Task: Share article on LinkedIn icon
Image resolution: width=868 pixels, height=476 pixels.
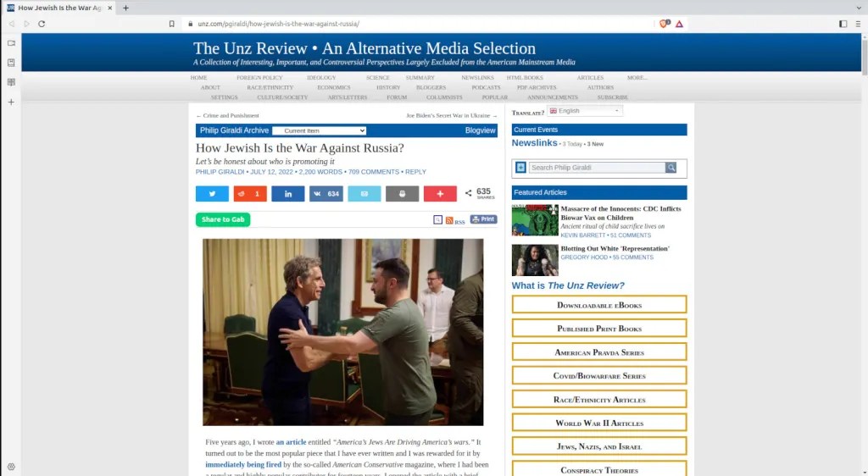Action: click(288, 194)
